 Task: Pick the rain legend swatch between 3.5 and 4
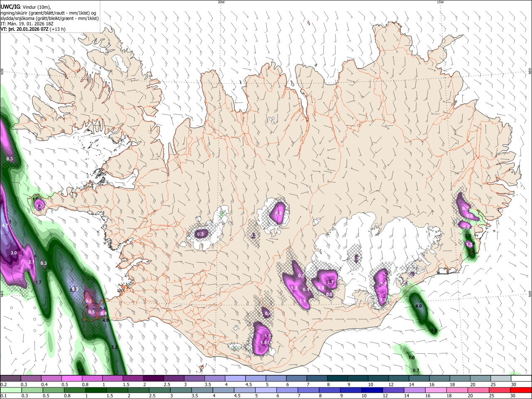click(x=203, y=390)
